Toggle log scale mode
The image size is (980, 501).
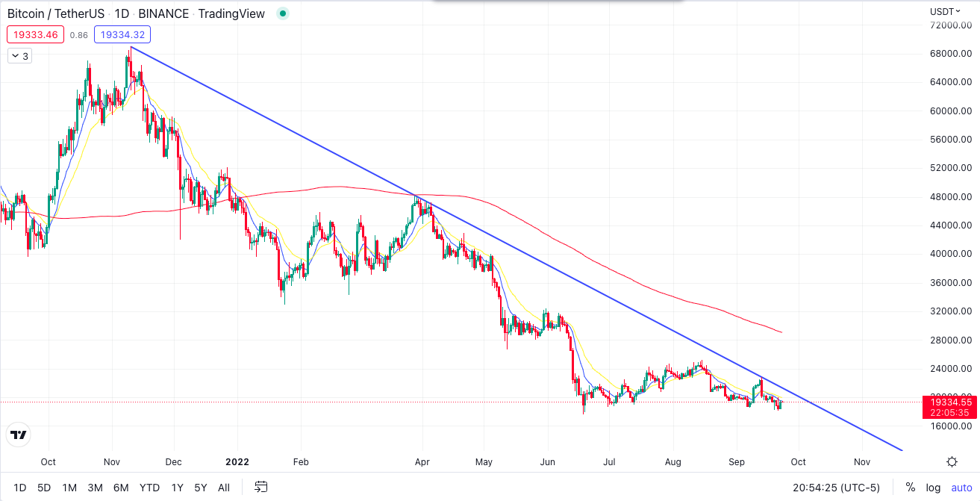[933, 488]
